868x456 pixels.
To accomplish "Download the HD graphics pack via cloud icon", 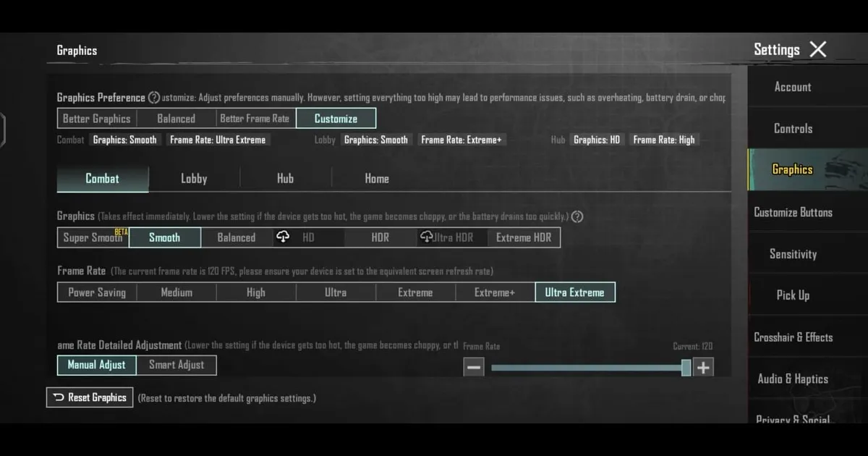I will (x=282, y=237).
